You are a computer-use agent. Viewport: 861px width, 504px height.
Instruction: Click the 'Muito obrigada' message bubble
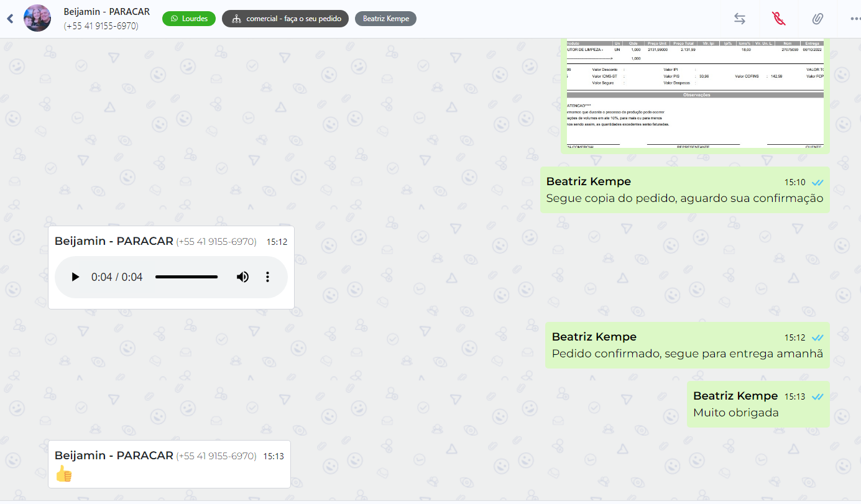pyautogui.click(x=735, y=413)
